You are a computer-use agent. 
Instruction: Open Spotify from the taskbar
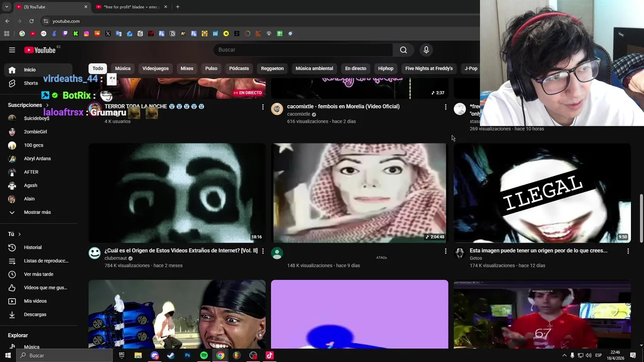pos(204,355)
